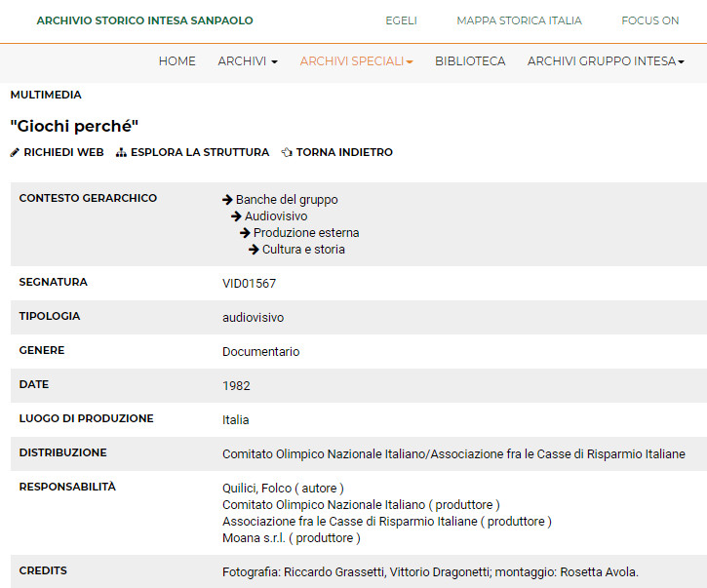Click the Quilici, Folco (autore) entry

coord(283,489)
